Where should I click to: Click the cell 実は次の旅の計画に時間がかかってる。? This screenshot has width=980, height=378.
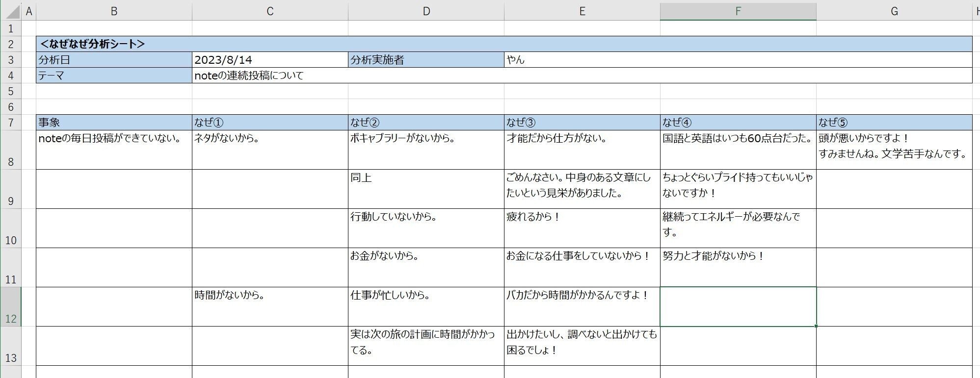pyautogui.click(x=426, y=346)
